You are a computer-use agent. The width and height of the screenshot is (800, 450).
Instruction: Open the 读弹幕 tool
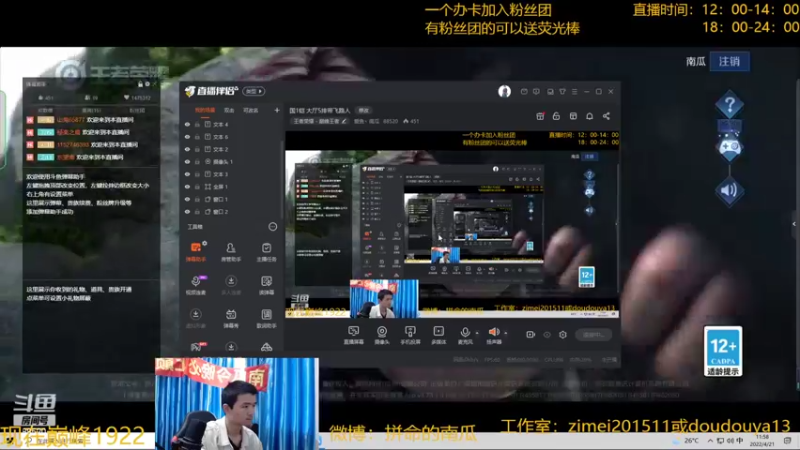pos(266,285)
